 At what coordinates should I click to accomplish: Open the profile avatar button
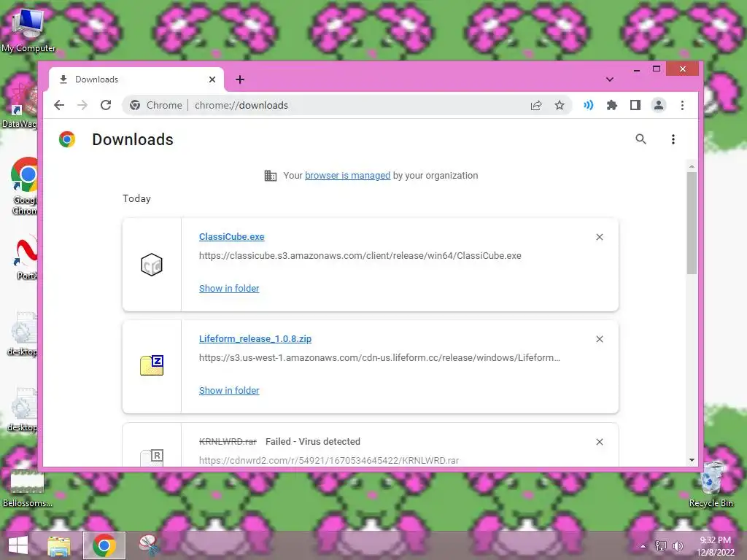coord(659,105)
